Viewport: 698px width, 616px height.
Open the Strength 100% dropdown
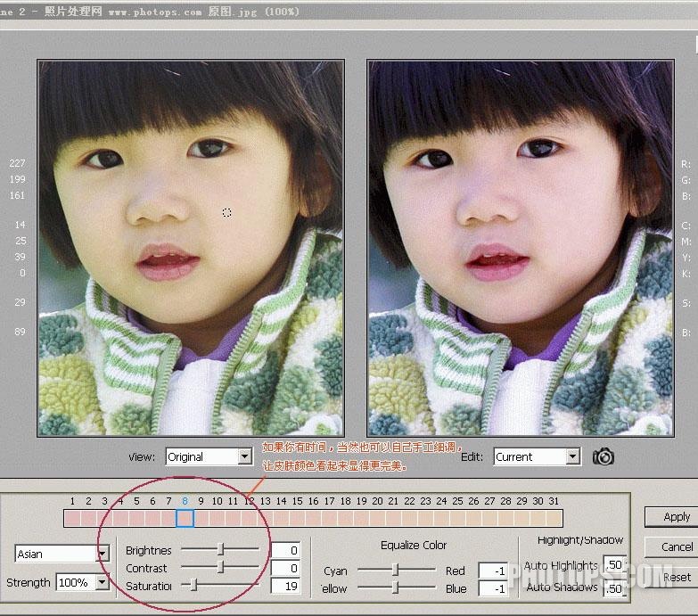(x=82, y=582)
